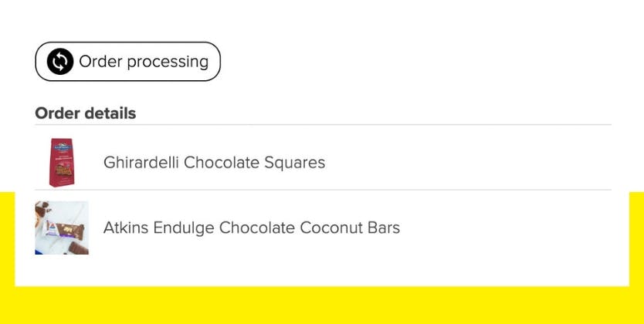This screenshot has height=324, width=644.
Task: Click the yellow strip right of the card
Action: click(636, 238)
